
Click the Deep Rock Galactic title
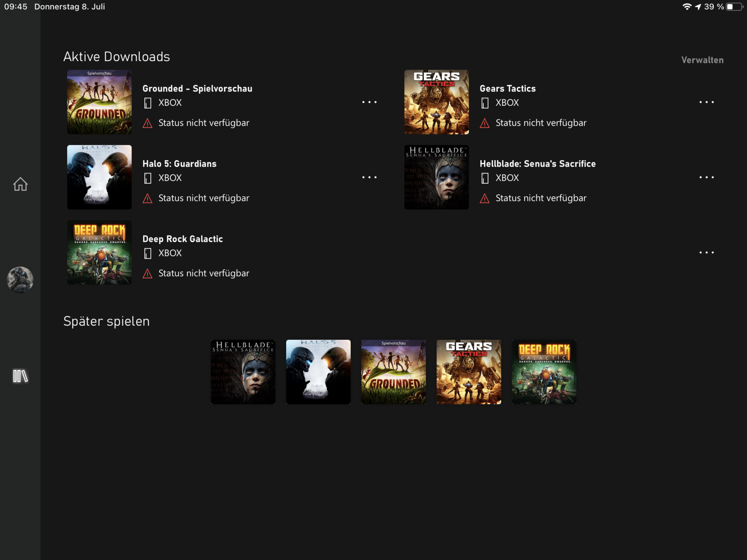pyautogui.click(x=183, y=239)
